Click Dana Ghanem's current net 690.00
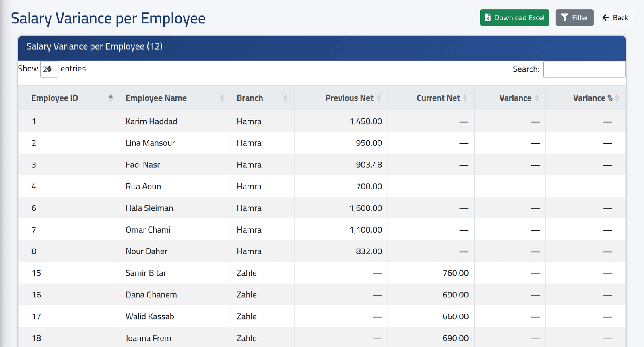 click(x=456, y=295)
